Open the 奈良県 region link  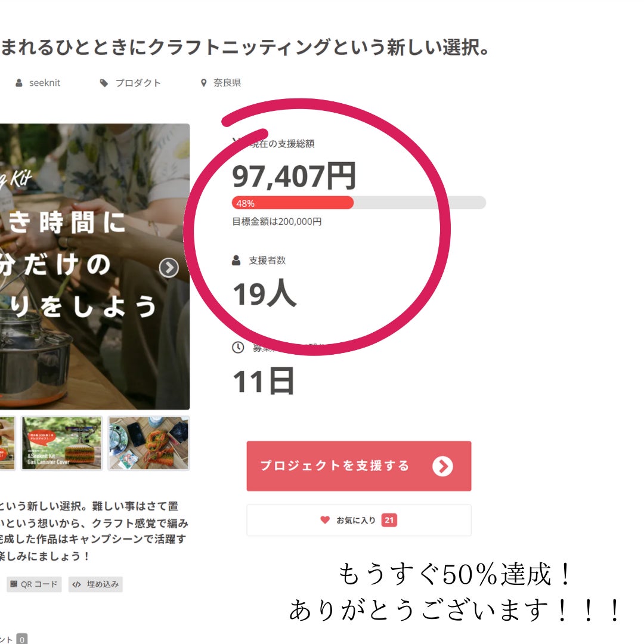click(x=227, y=83)
